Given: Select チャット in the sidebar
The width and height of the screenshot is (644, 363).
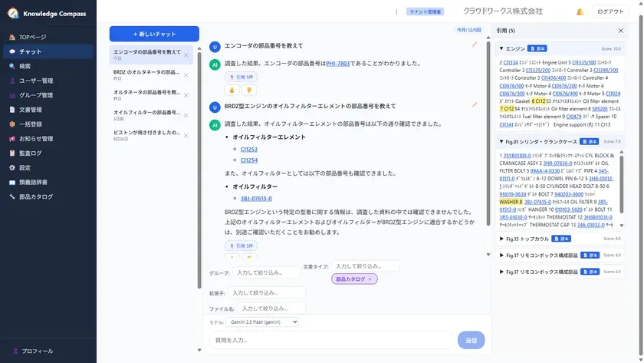Looking at the screenshot, I should pyautogui.click(x=48, y=51).
